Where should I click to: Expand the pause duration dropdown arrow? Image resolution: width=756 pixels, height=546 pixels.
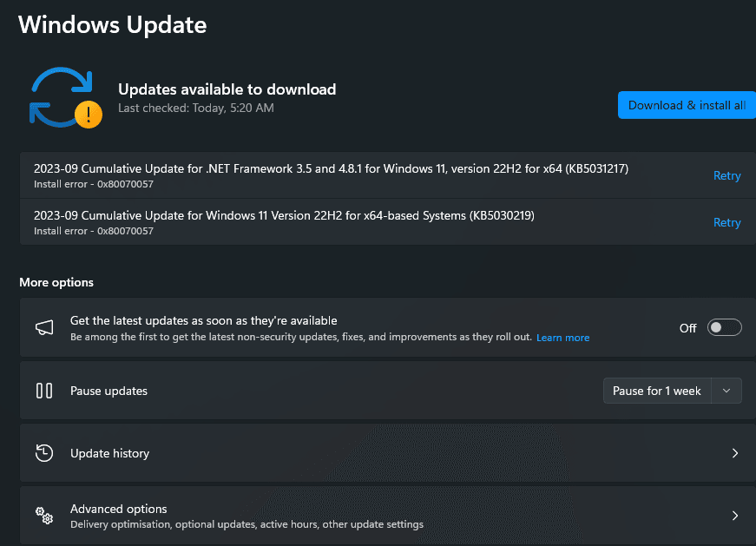click(x=726, y=391)
